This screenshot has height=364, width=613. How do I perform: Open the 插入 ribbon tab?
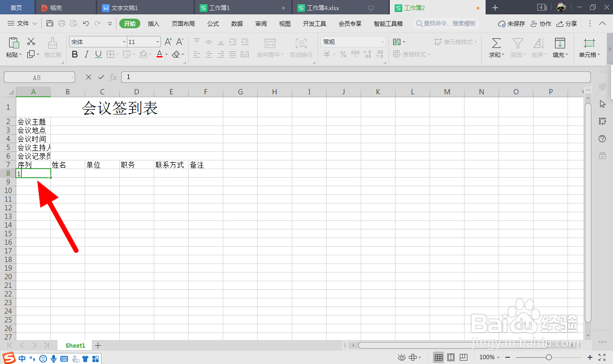(154, 23)
